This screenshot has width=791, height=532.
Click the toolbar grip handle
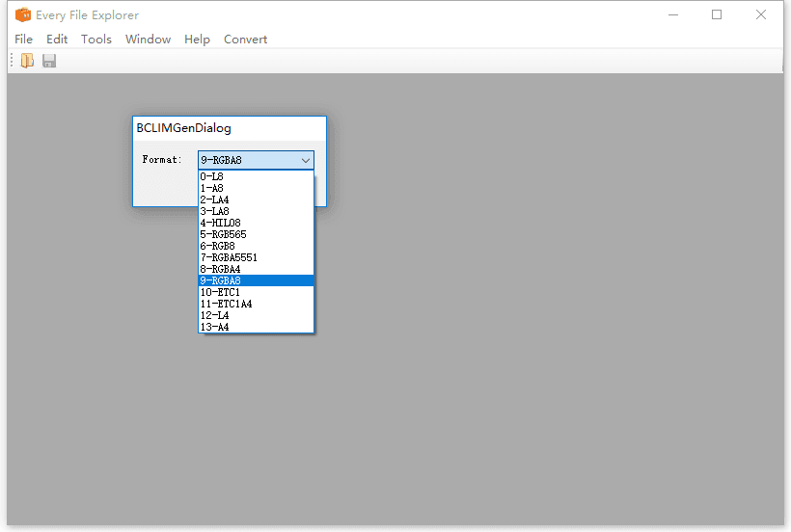tap(12, 61)
